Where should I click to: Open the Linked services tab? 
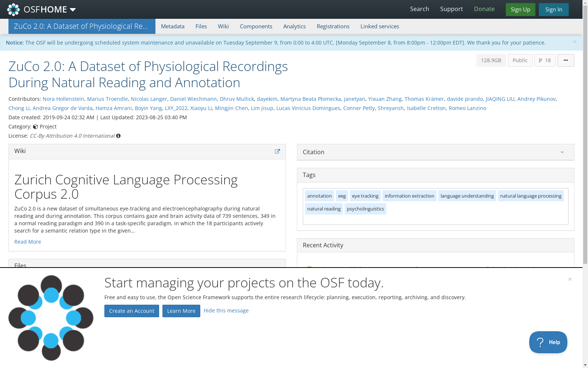click(380, 26)
